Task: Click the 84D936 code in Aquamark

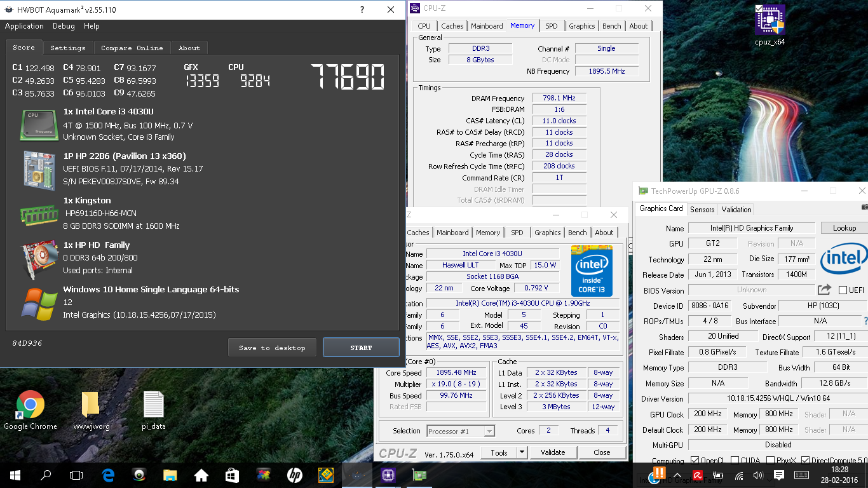Action: coord(27,343)
